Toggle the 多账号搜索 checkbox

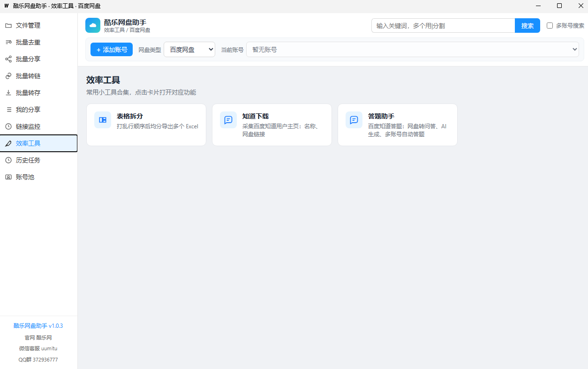tap(550, 26)
